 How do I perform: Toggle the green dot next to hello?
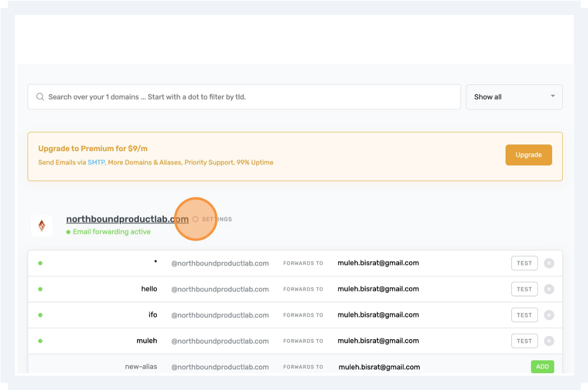coord(40,289)
